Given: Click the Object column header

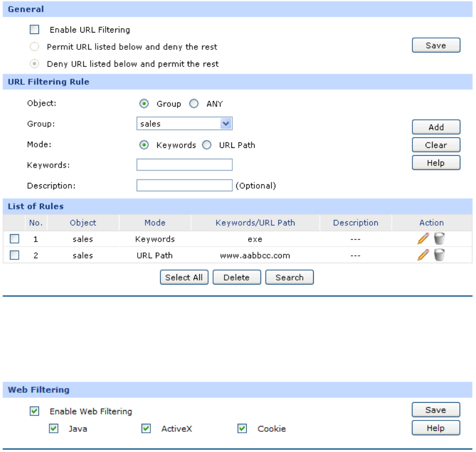Looking at the screenshot, I should [83, 223].
